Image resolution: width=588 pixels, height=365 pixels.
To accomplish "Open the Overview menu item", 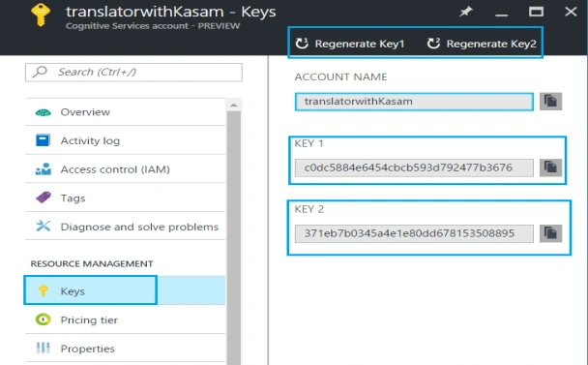I will pos(125,112).
